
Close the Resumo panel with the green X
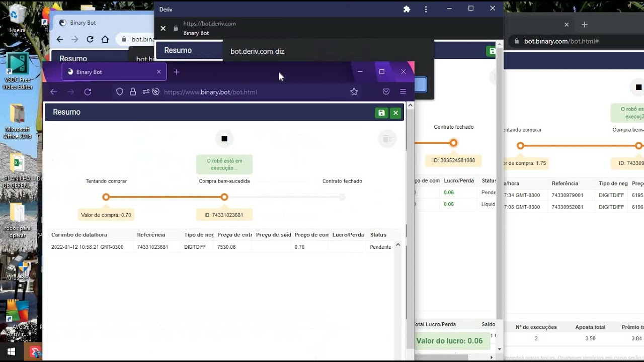(395, 113)
